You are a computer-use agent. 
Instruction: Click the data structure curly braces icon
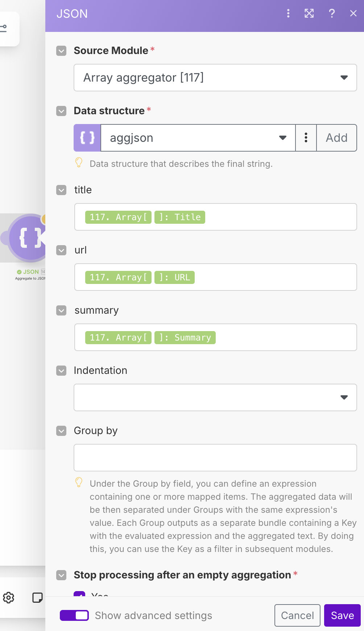[x=87, y=138]
